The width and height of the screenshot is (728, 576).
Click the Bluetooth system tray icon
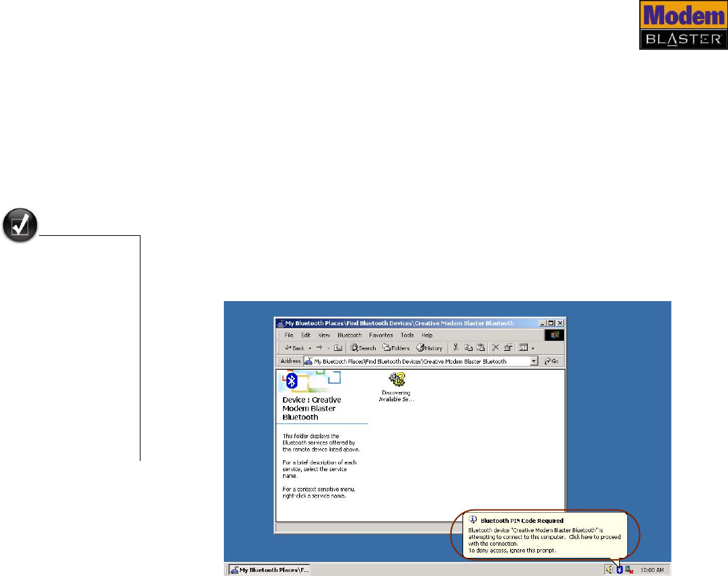tap(619, 569)
